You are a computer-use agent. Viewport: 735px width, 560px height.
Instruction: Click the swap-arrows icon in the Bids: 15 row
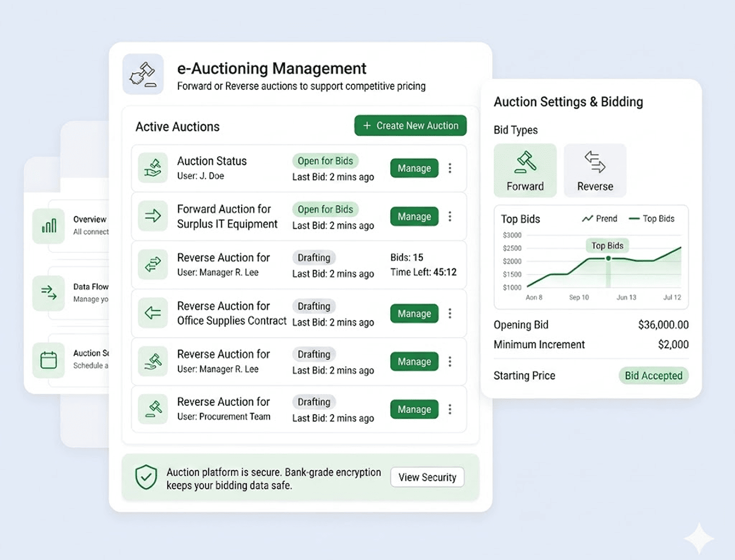[x=153, y=264]
